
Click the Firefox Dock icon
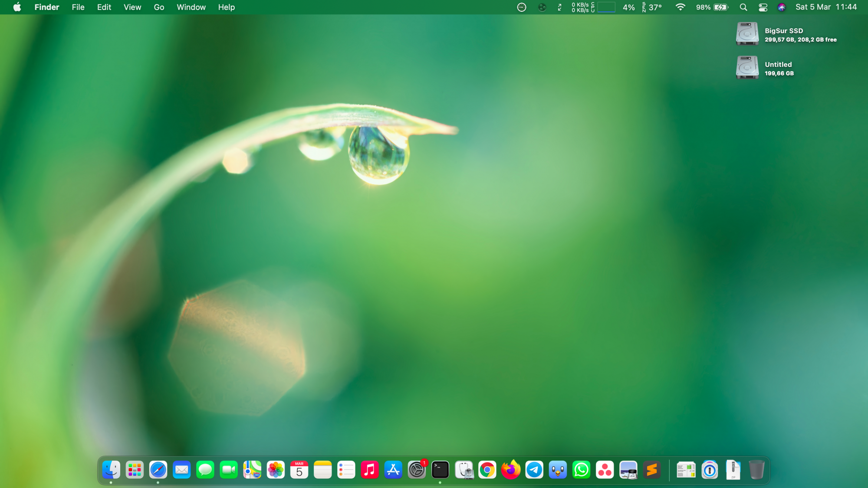[x=511, y=470]
